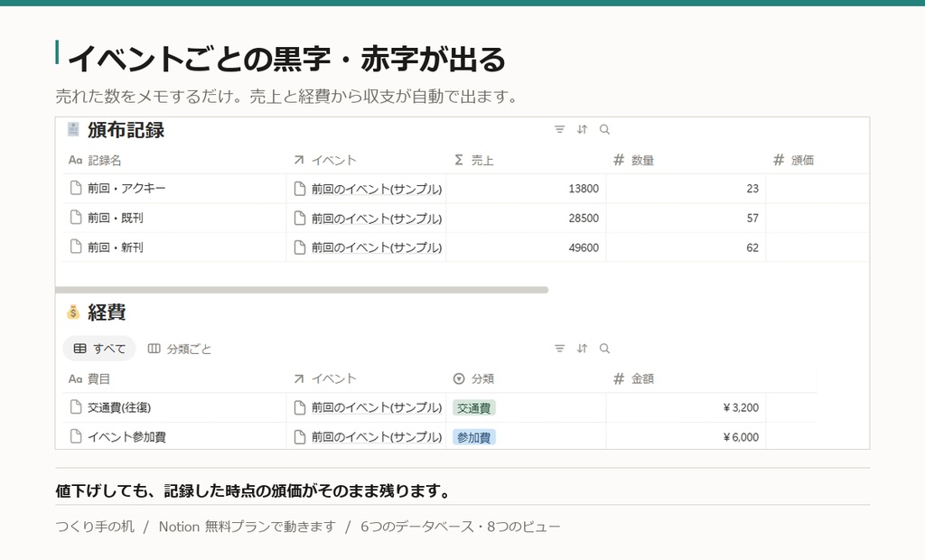
Task: Click relation arrow icon in 頒布記録 イベント header
Action: pos(299,160)
